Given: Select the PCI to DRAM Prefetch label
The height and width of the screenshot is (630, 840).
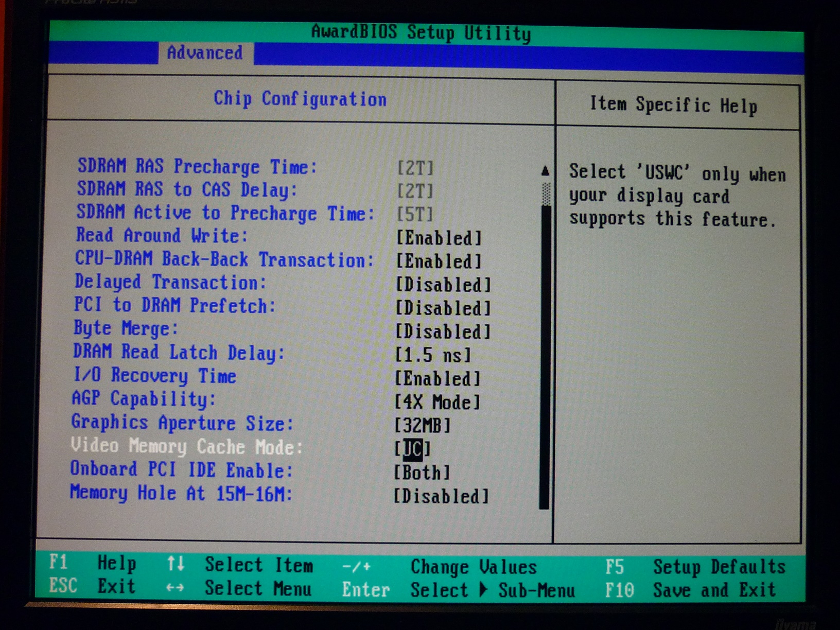Looking at the screenshot, I should (175, 305).
